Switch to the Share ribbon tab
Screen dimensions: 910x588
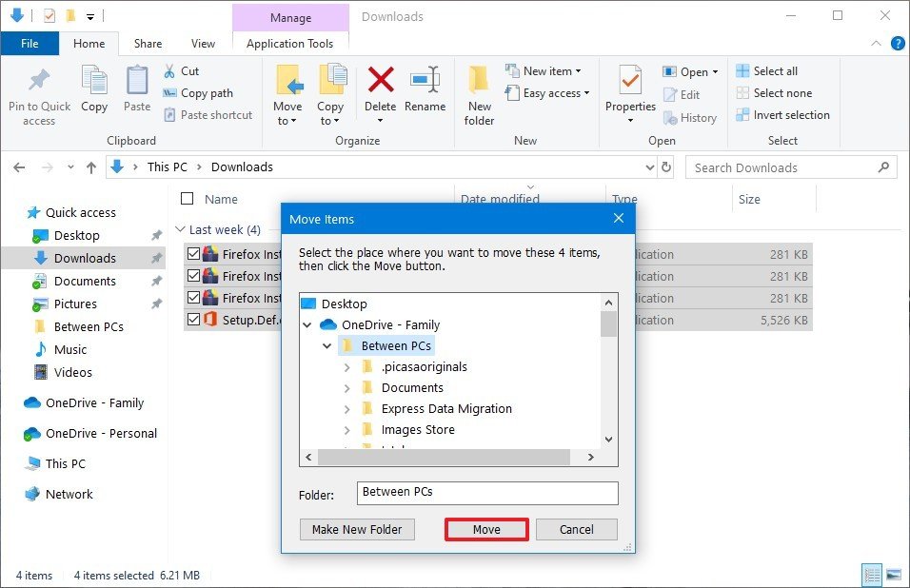[148, 44]
